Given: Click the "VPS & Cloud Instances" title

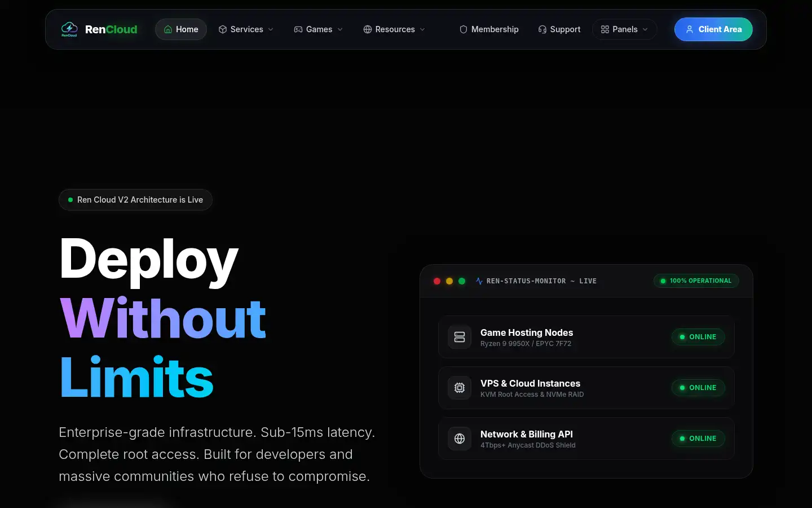Looking at the screenshot, I should coord(530,383).
